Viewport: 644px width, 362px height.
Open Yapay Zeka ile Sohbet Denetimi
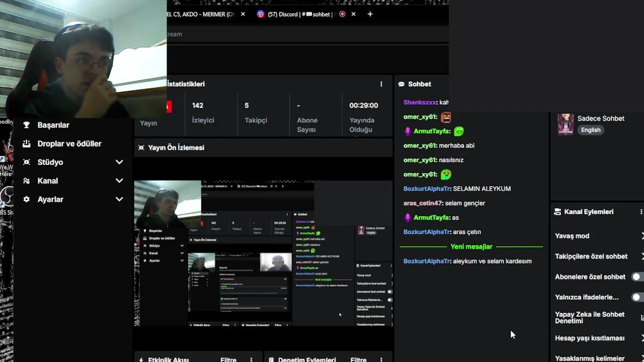pos(599,317)
